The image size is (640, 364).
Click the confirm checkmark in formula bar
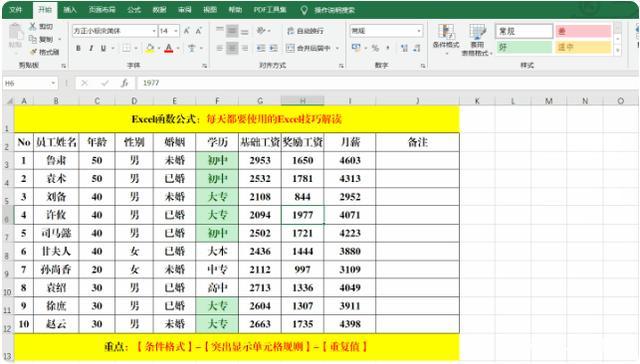(x=105, y=83)
